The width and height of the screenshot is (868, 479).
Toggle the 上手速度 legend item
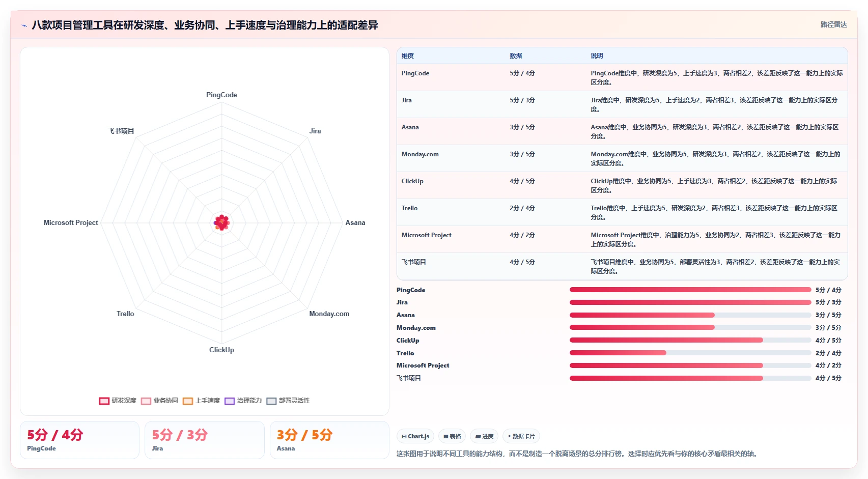(201, 401)
